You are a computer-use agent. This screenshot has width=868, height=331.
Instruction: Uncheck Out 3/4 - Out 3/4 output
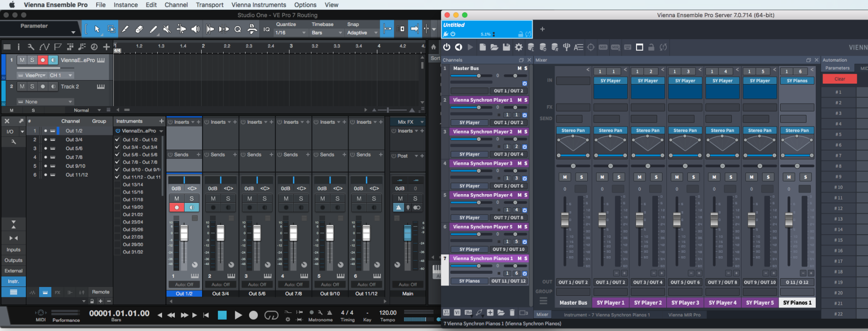pyautogui.click(x=117, y=147)
